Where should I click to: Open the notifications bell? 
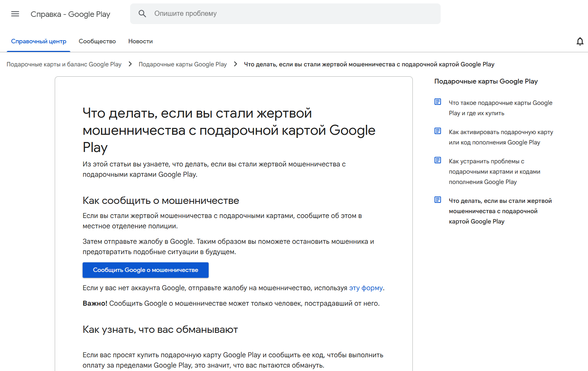tap(580, 42)
